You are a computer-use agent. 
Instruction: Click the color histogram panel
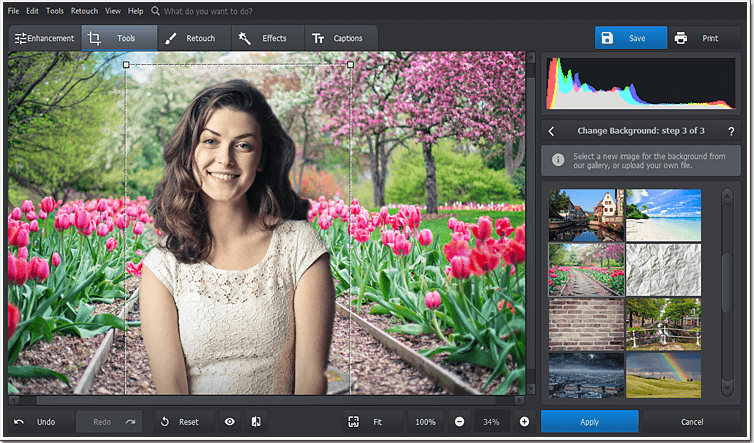641,84
